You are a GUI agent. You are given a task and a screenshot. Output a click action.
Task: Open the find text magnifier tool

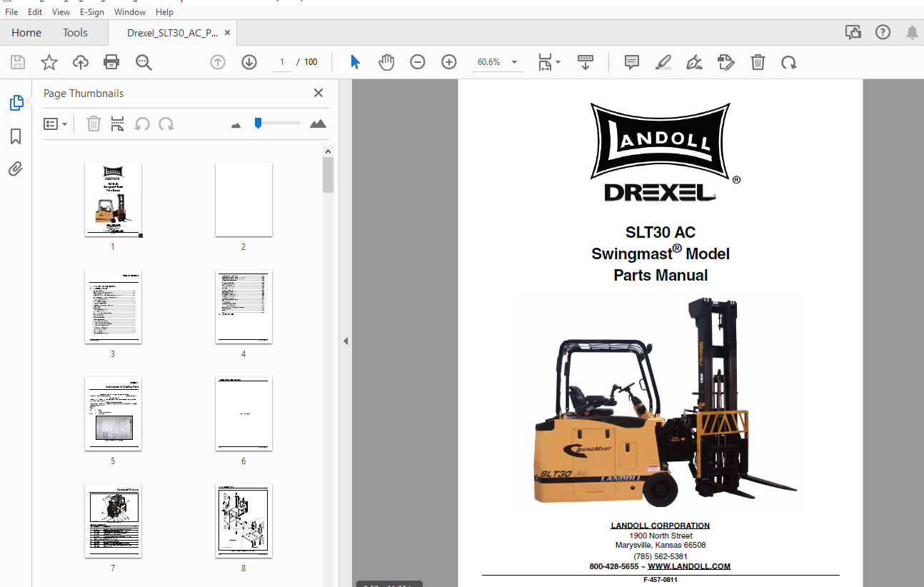tap(144, 62)
